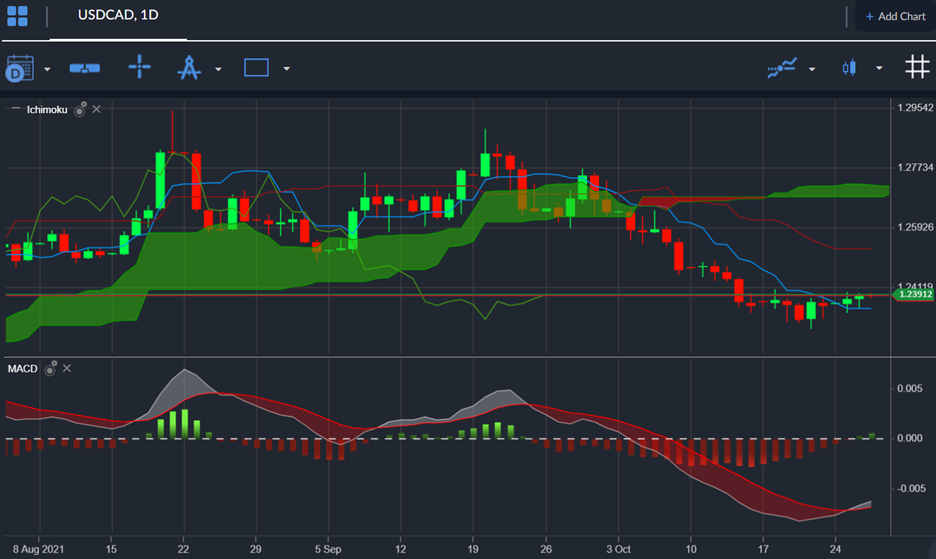
Task: Click the 0.005 MACD axis value
Action: click(910, 389)
